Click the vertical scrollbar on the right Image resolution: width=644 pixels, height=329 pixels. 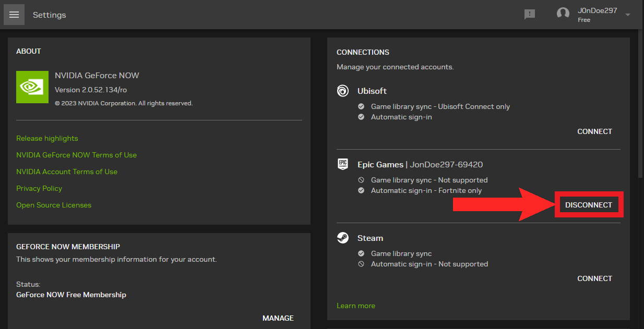pos(640,104)
